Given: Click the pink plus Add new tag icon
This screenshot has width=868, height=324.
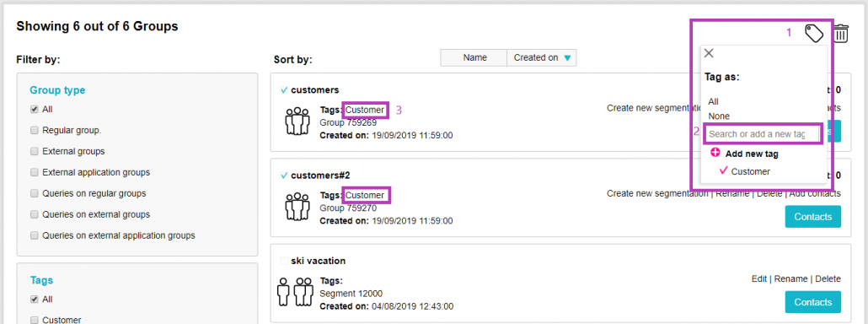Looking at the screenshot, I should (715, 154).
